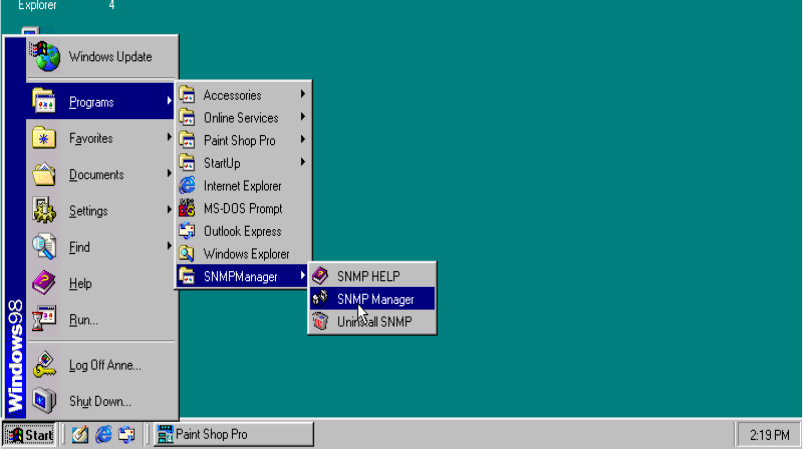Click the Favorites star folder icon
The image size is (803, 449).
point(44,138)
